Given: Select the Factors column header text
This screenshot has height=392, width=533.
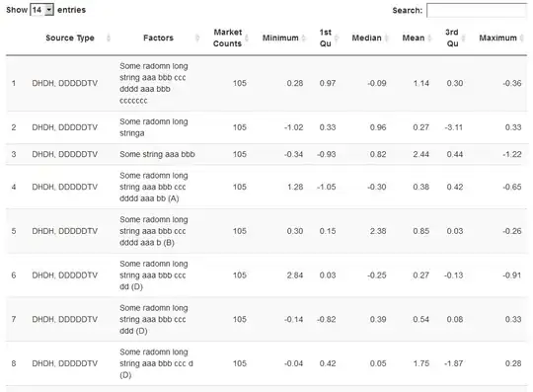Looking at the screenshot, I should pyautogui.click(x=158, y=38).
